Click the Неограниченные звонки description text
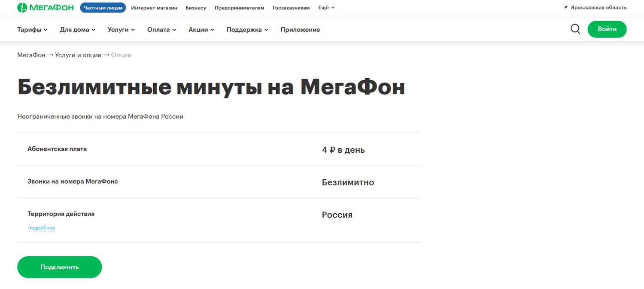The height and width of the screenshot is (289, 644). 100,117
